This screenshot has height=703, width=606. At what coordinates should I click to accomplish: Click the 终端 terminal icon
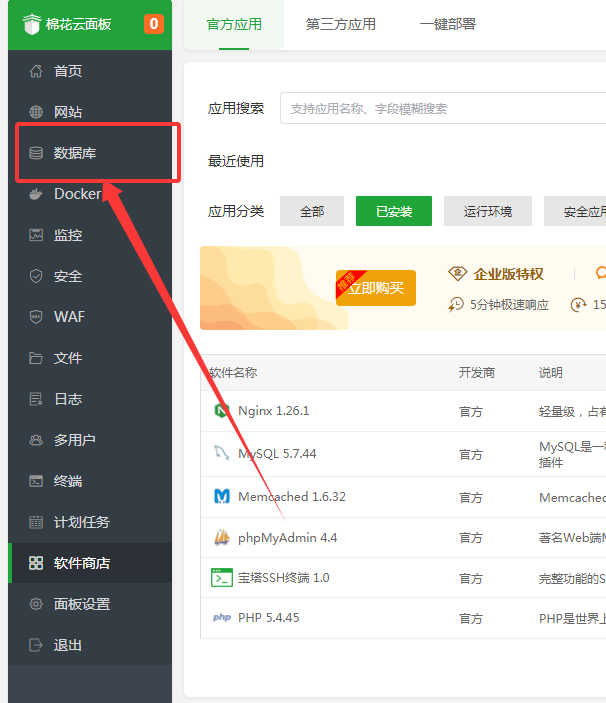[36, 481]
